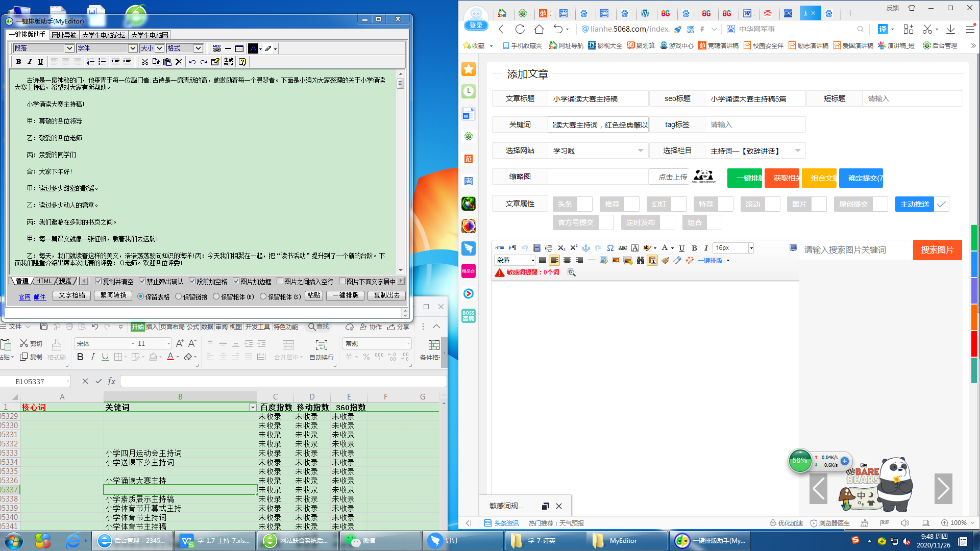
Task: Click the format brush icon in web editor
Action: (665, 260)
